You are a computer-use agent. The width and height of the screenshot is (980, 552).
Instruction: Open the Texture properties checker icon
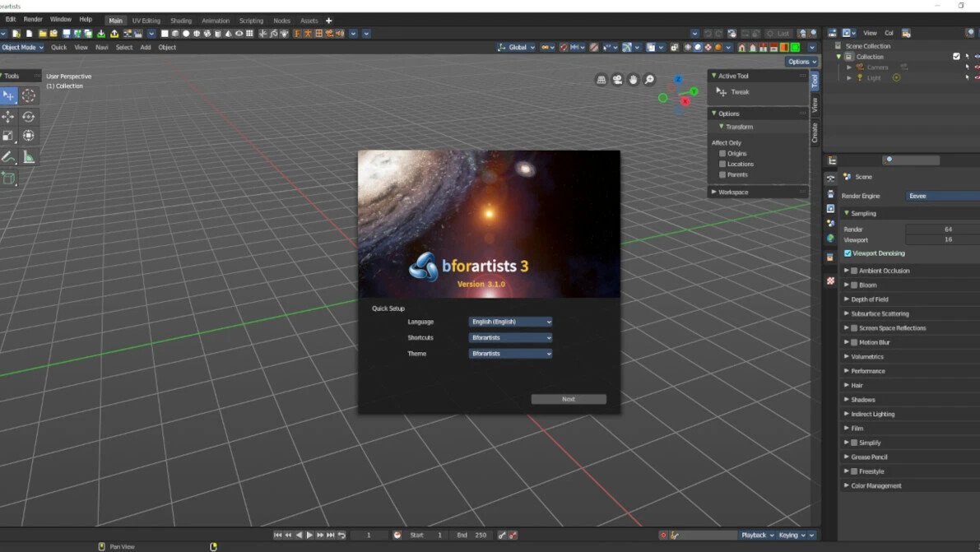(x=830, y=281)
